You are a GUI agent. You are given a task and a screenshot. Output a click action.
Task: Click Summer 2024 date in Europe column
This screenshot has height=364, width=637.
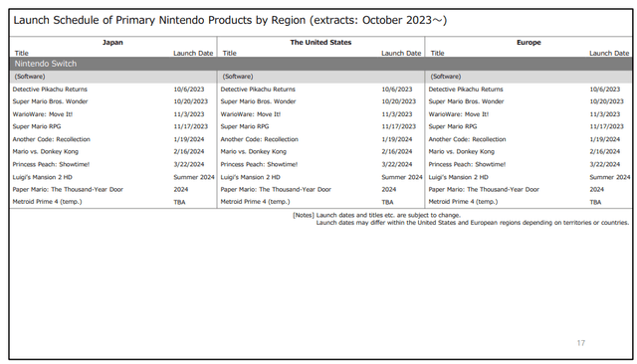coord(610,177)
